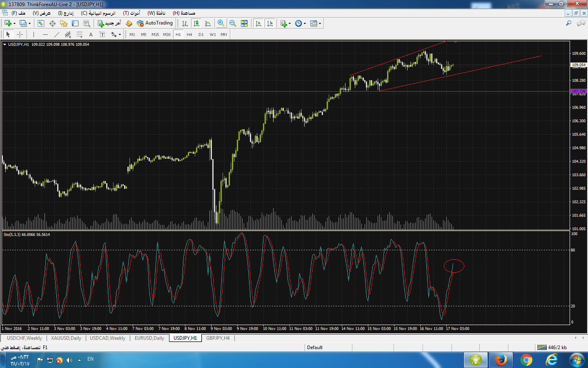Viewport: 588px width, 368px height.
Task: Select the Crosshair tool
Action: (x=20, y=35)
